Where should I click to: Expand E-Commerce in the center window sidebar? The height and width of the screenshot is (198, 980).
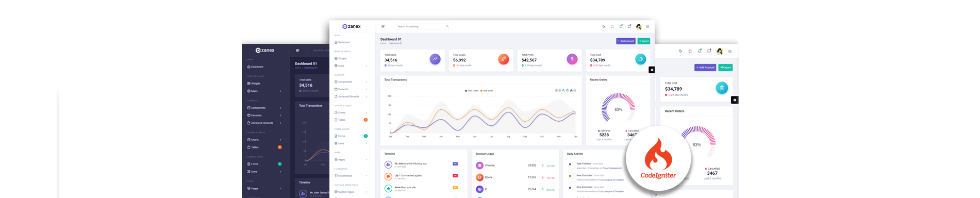(351, 176)
